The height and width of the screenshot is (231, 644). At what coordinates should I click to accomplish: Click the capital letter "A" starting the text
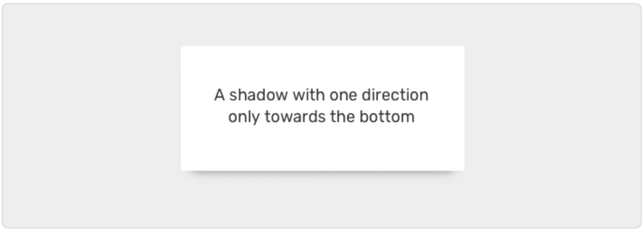[219, 95]
